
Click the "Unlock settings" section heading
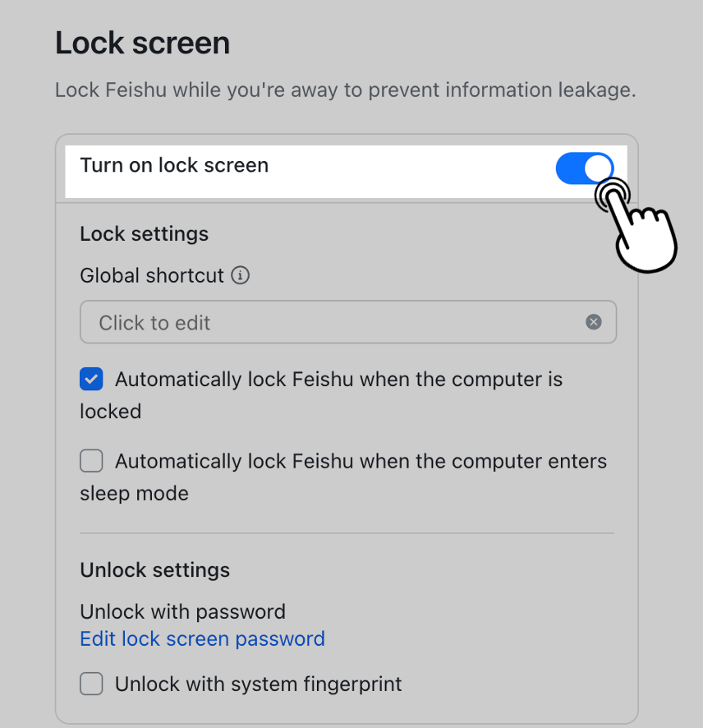(154, 569)
